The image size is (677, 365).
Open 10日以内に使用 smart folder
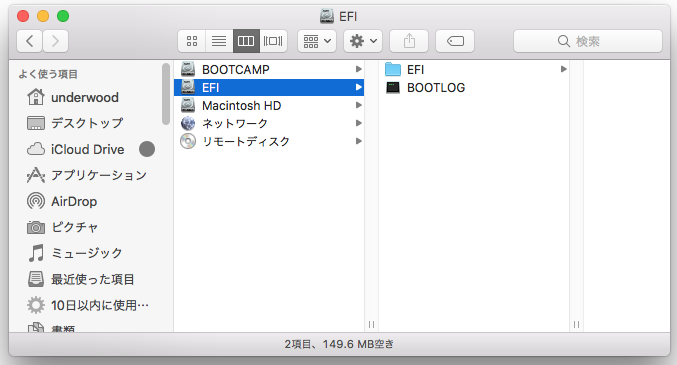click(88, 305)
